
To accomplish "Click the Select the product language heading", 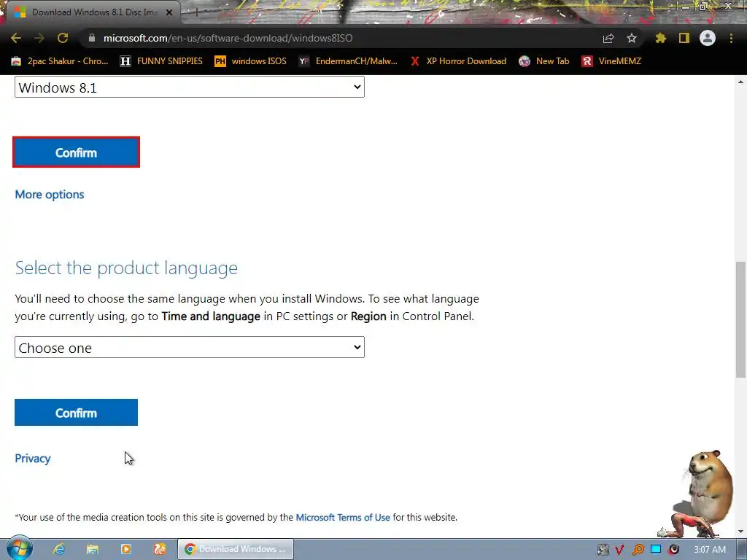I will [x=126, y=268].
